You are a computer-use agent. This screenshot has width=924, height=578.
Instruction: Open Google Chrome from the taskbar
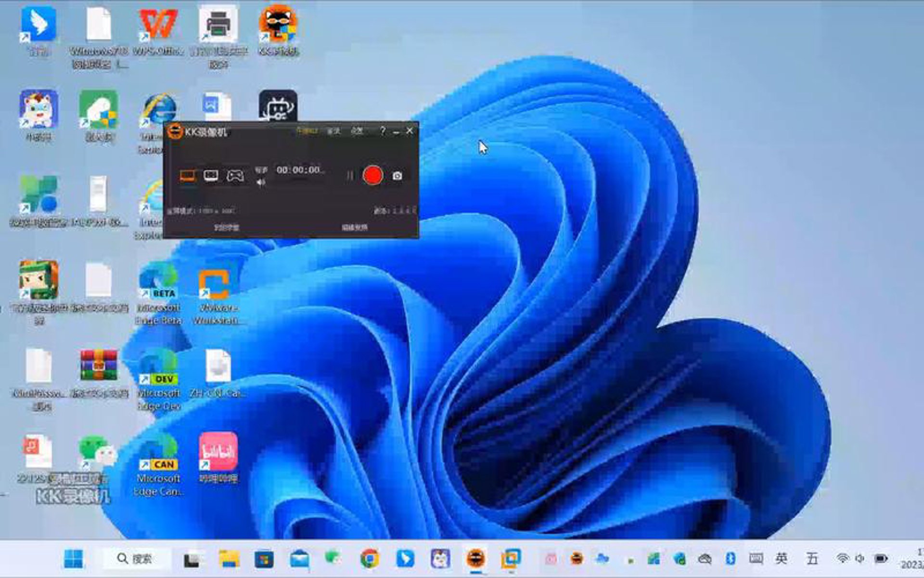click(x=369, y=559)
